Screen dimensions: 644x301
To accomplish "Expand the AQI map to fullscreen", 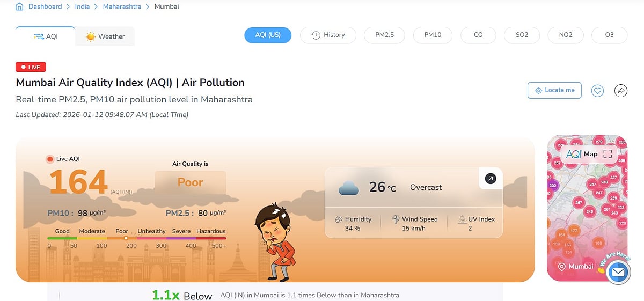I will click(x=608, y=154).
